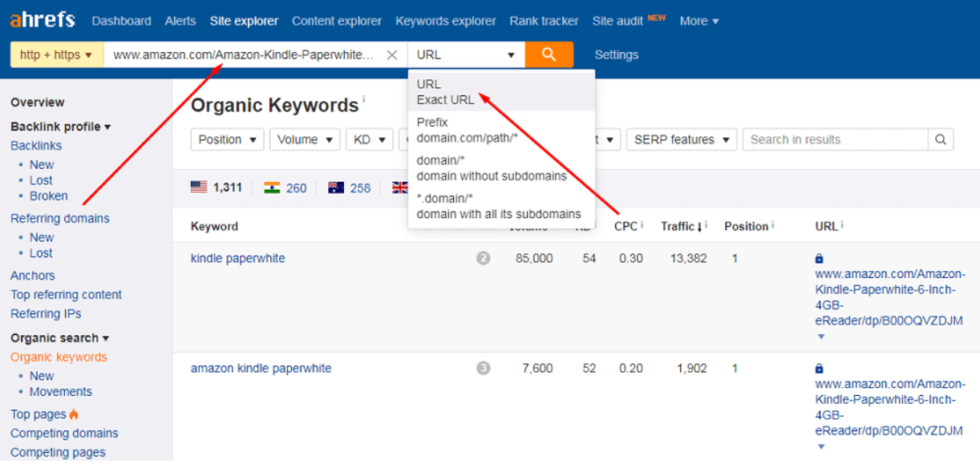The height and width of the screenshot is (464, 980).
Task: Click the Ahrefs logo
Action: pos(43,19)
